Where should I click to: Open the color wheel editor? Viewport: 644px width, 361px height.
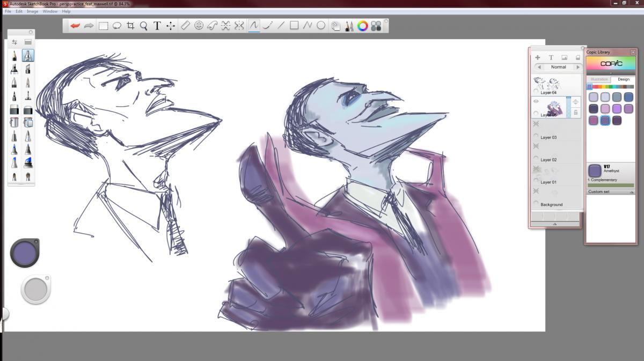[x=363, y=25]
